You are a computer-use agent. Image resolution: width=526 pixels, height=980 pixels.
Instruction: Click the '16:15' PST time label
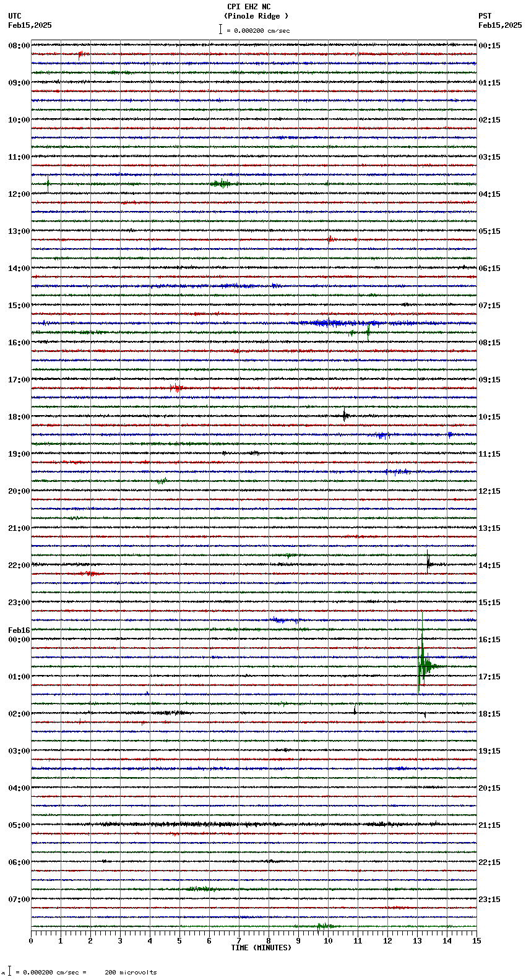[x=489, y=640]
